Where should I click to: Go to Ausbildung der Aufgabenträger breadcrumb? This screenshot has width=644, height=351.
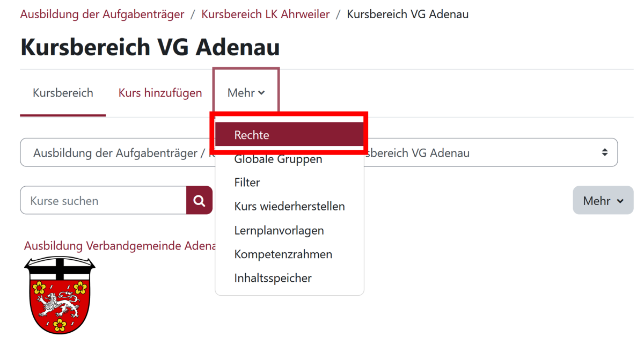(102, 14)
